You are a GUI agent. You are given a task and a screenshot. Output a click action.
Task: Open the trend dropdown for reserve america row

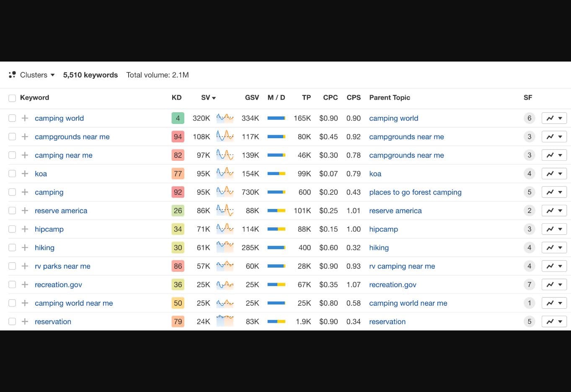[x=554, y=210]
